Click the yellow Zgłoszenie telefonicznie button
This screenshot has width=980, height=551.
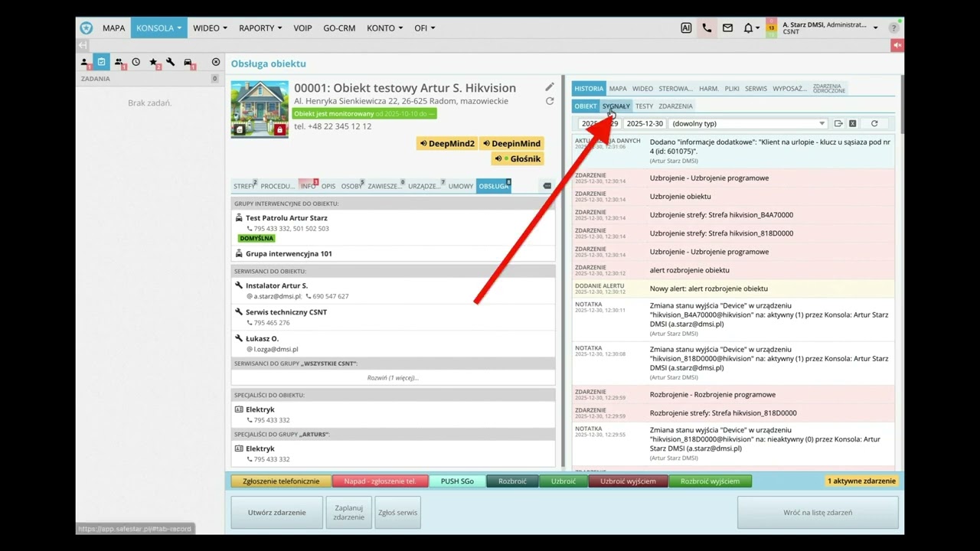coord(281,481)
